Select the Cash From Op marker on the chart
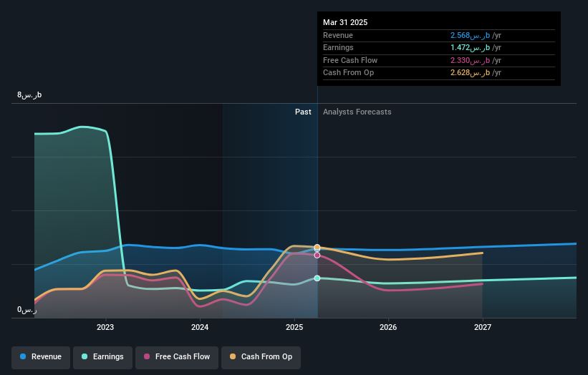Screen dimensions: 588x375 (x=317, y=247)
